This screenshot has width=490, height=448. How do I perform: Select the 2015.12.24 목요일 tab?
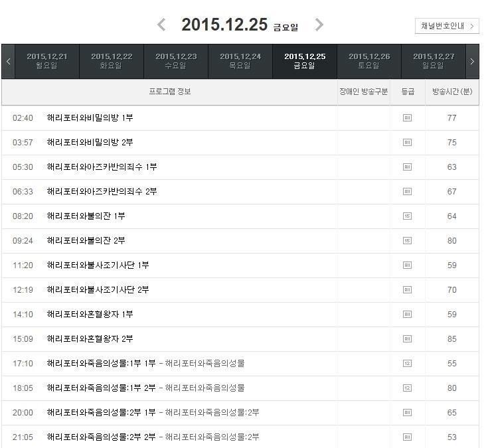[240, 61]
